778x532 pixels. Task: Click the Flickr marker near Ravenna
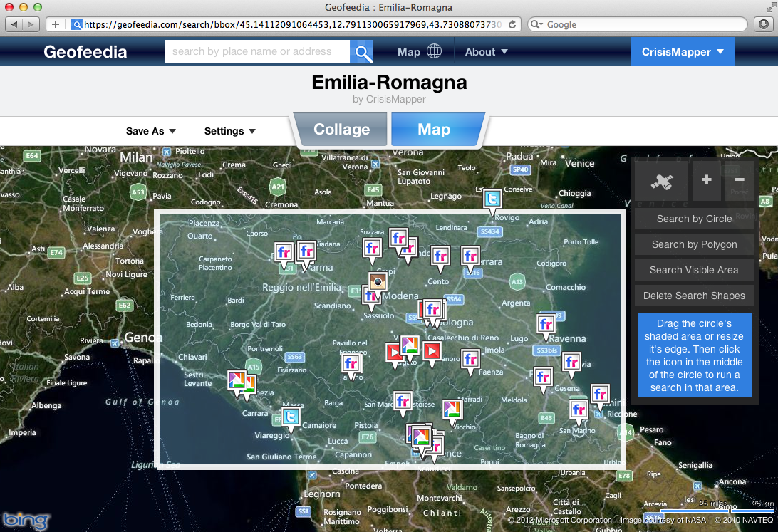(x=546, y=324)
